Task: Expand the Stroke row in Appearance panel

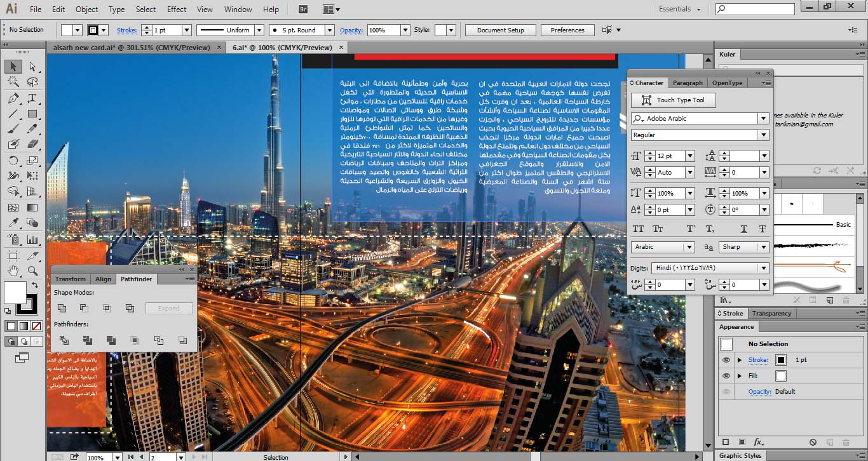Action: pos(739,360)
